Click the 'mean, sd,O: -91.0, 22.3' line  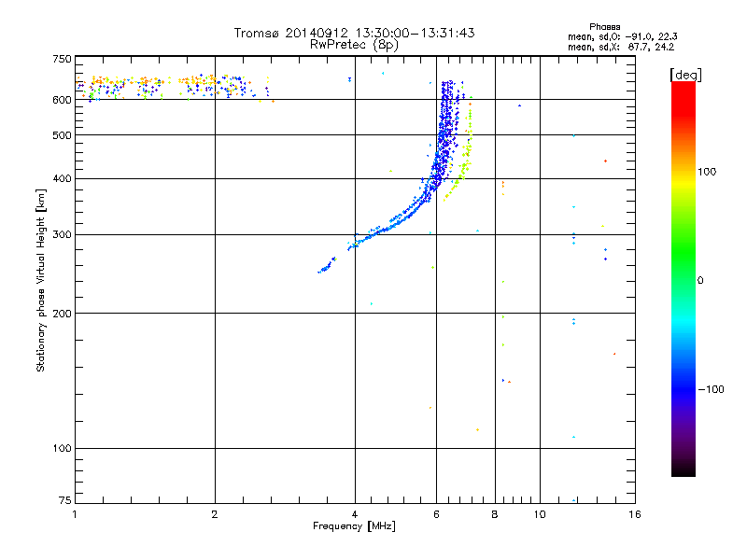[x=622, y=36]
